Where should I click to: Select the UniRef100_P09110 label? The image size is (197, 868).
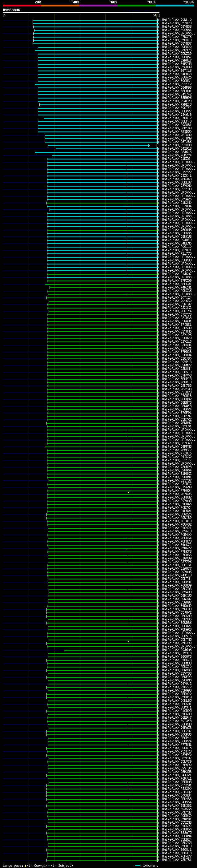pos(176,247)
